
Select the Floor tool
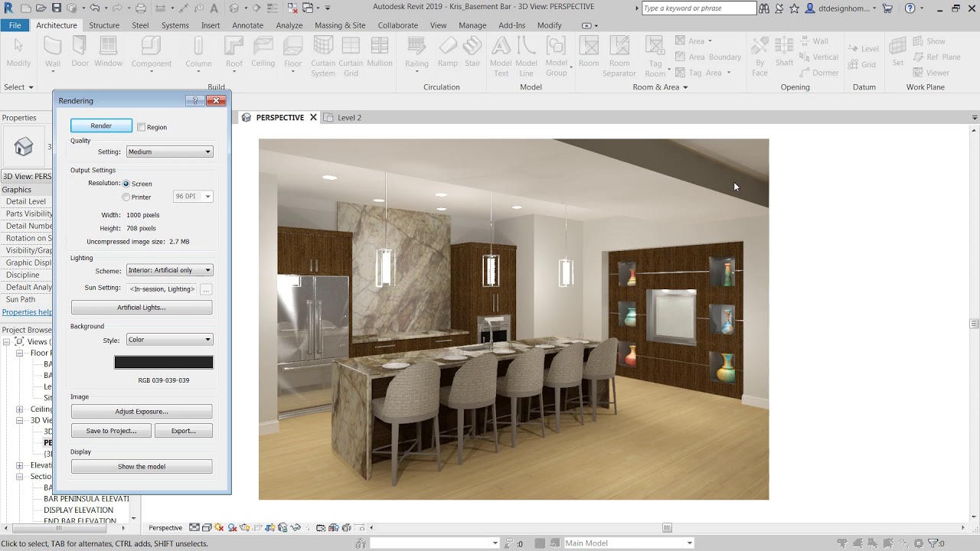292,52
